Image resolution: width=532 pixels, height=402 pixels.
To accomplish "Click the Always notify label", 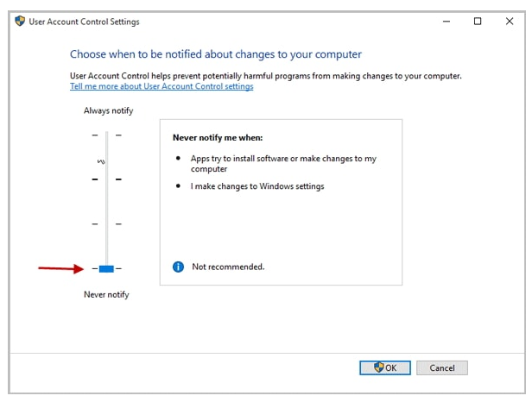I will [108, 110].
